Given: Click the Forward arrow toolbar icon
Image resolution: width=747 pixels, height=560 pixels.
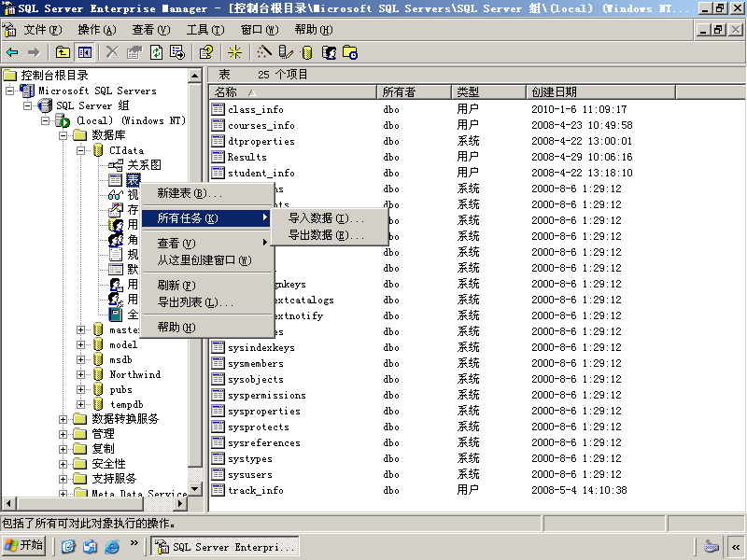Looking at the screenshot, I should point(34,52).
